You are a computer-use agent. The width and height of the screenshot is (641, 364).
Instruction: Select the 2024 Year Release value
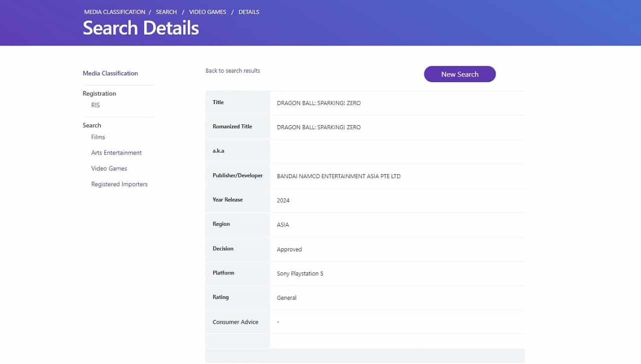283,200
